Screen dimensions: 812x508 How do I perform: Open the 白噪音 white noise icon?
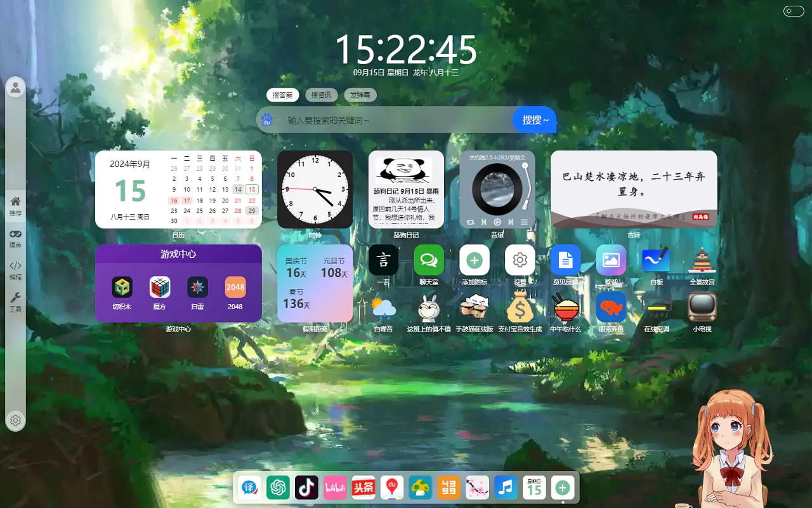point(383,307)
